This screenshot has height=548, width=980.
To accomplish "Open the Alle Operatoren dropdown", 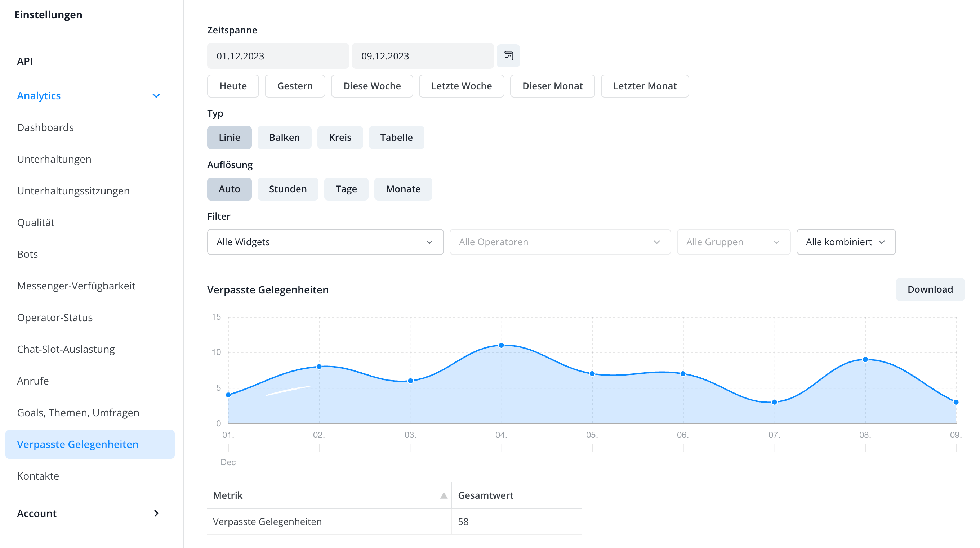I will pos(560,242).
